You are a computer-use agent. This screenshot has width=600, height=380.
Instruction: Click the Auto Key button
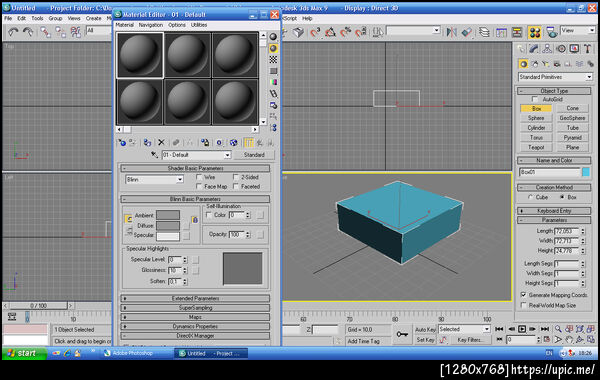(x=426, y=329)
